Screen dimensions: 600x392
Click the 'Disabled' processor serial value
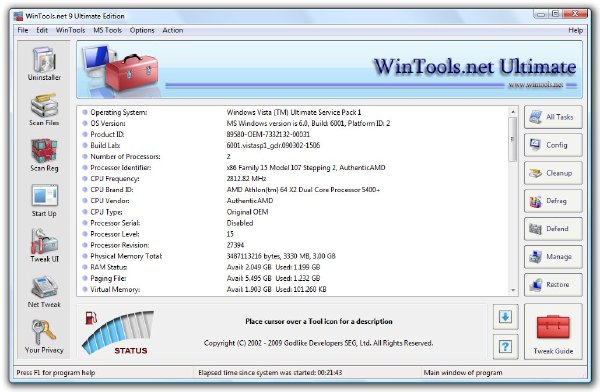240,223
